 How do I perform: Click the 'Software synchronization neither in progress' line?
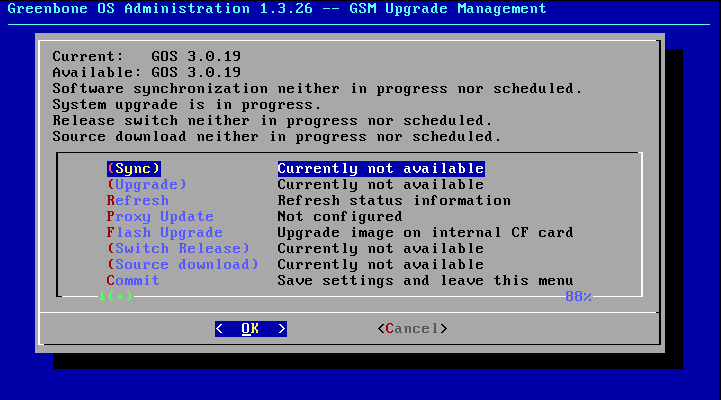(x=317, y=89)
